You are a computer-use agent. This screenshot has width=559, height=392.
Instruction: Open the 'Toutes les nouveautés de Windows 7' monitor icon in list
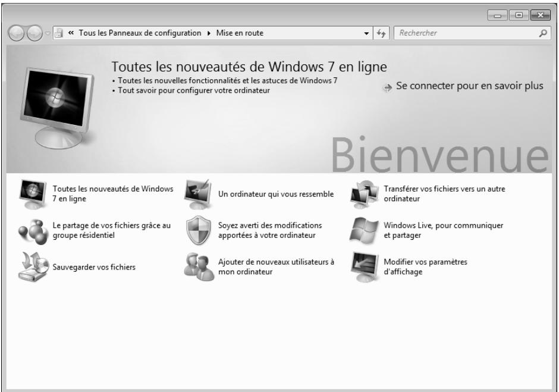pos(33,194)
